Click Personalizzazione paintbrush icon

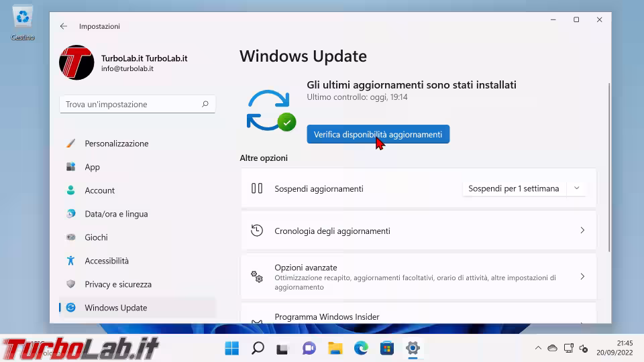(x=70, y=143)
